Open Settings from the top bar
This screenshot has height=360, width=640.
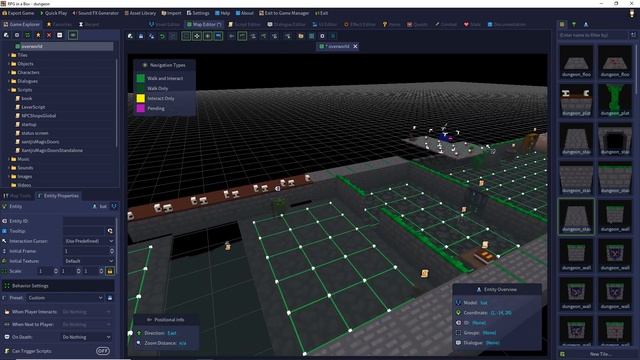[x=198, y=13]
